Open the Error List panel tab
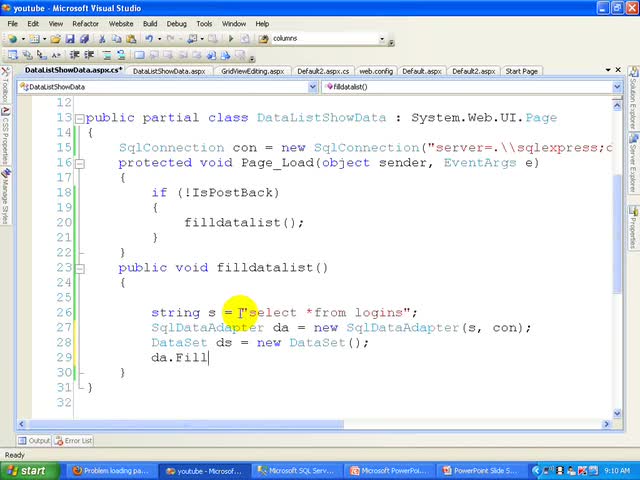This screenshot has height=480, width=640. coord(74,441)
